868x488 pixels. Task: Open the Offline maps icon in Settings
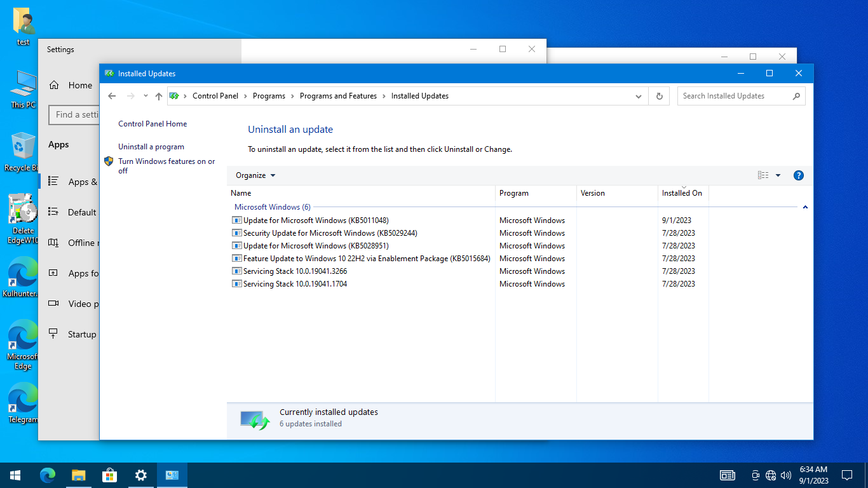point(53,243)
